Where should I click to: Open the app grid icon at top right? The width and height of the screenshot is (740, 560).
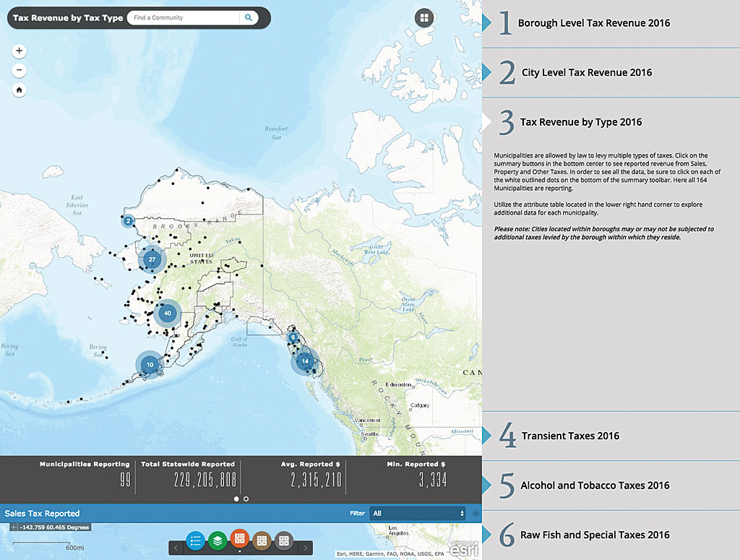click(423, 17)
